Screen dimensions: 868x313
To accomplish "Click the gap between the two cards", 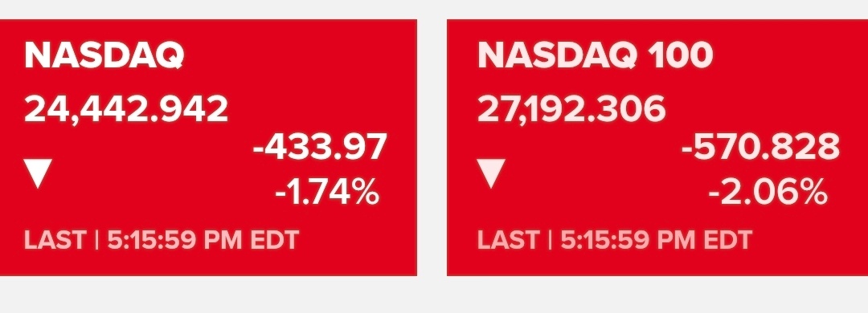I will tap(432, 147).
